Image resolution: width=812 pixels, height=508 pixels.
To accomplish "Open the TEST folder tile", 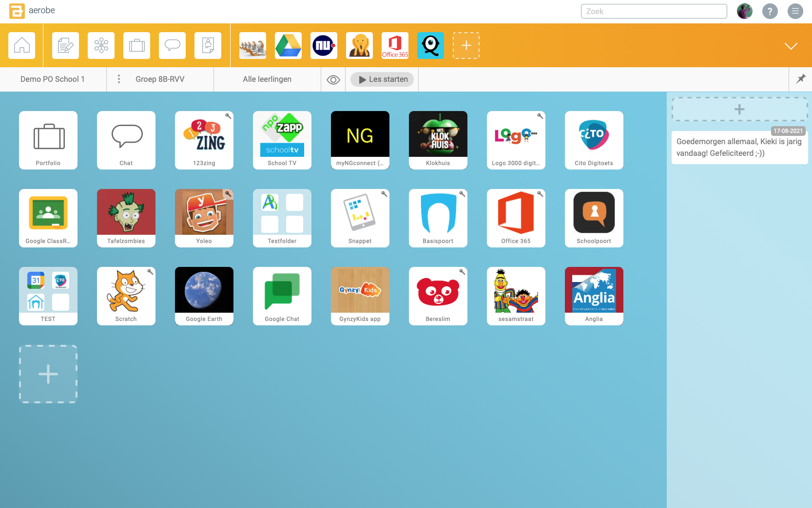I will point(48,296).
